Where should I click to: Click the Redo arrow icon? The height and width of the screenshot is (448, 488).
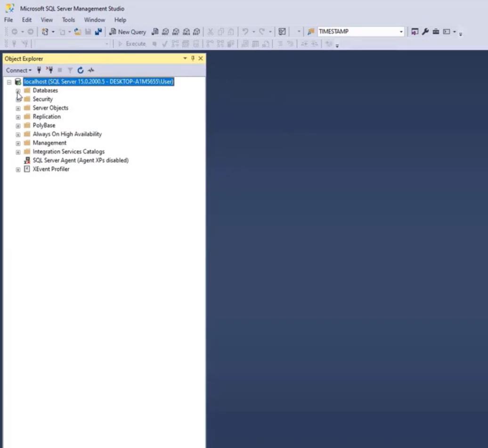(x=262, y=32)
